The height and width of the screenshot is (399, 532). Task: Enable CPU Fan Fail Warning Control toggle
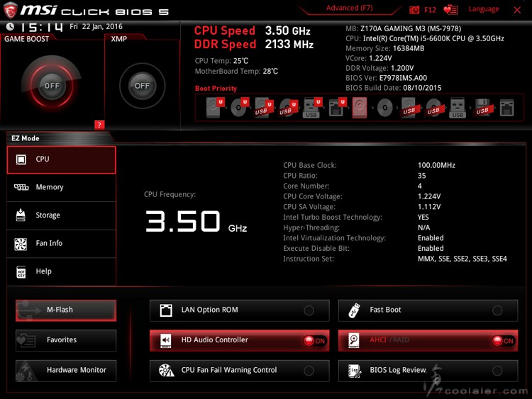(309, 371)
